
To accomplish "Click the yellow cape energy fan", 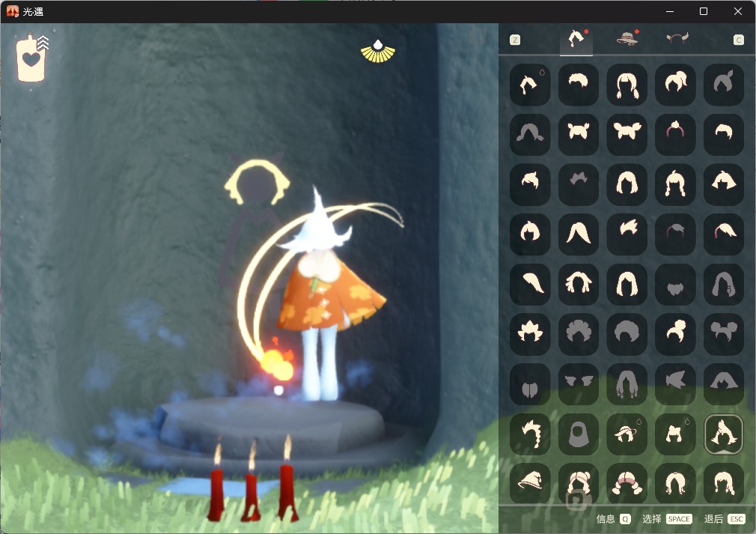I will pos(378,52).
